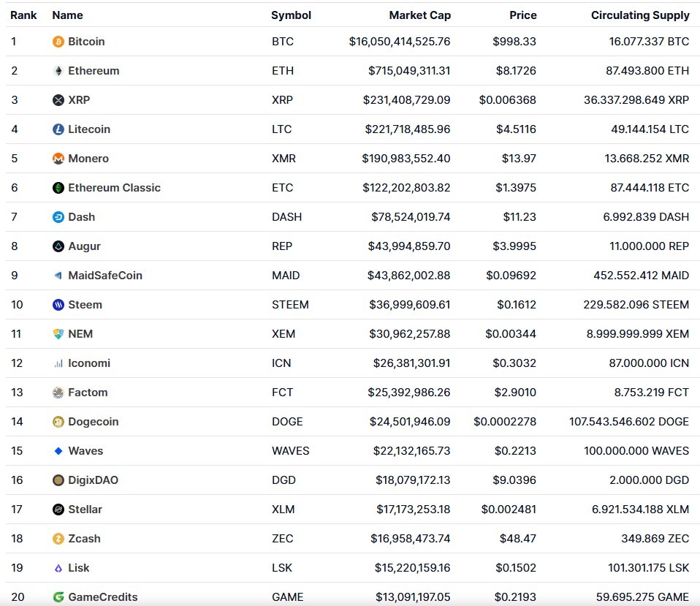The height and width of the screenshot is (606, 700).
Task: Click the DigixDAO symbol DGD
Action: tap(283, 480)
